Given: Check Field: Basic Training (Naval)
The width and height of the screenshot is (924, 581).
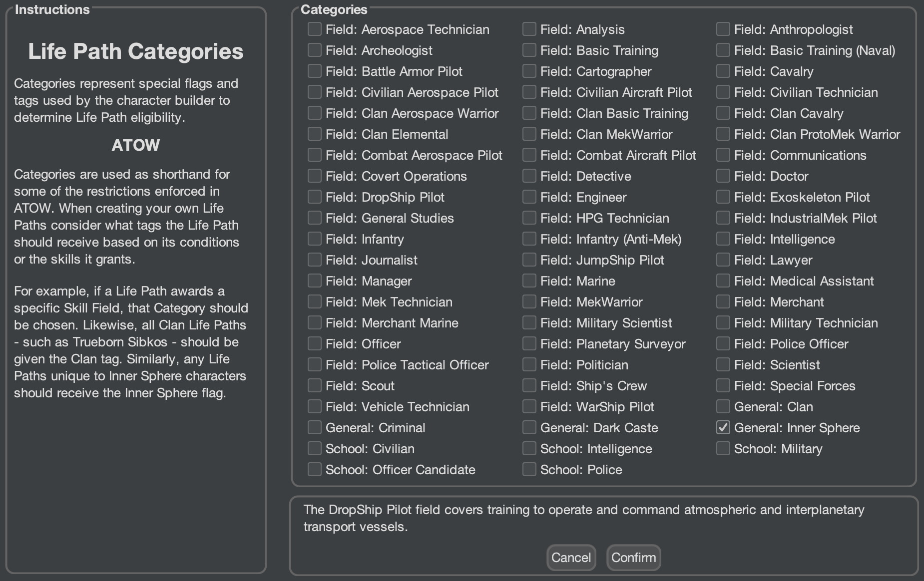Looking at the screenshot, I should (x=723, y=50).
